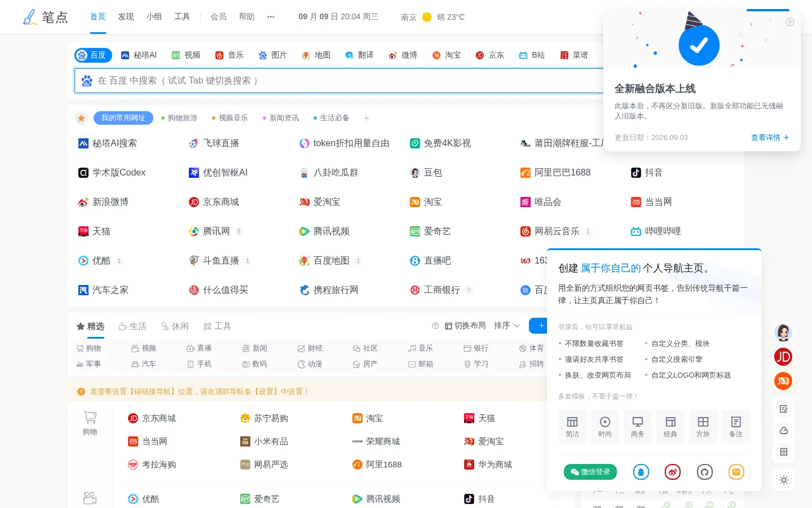
Task: Expand the 排序 dropdown
Action: click(507, 326)
